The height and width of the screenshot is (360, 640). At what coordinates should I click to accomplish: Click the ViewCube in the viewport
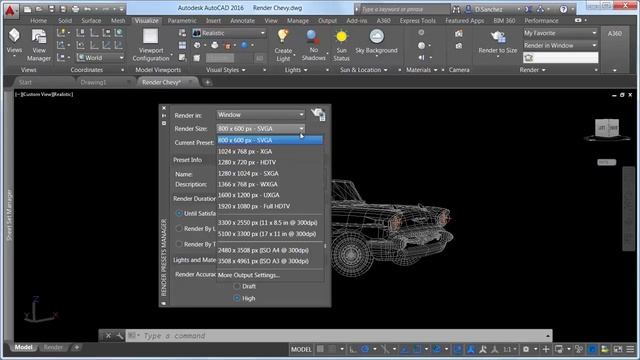pos(607,129)
